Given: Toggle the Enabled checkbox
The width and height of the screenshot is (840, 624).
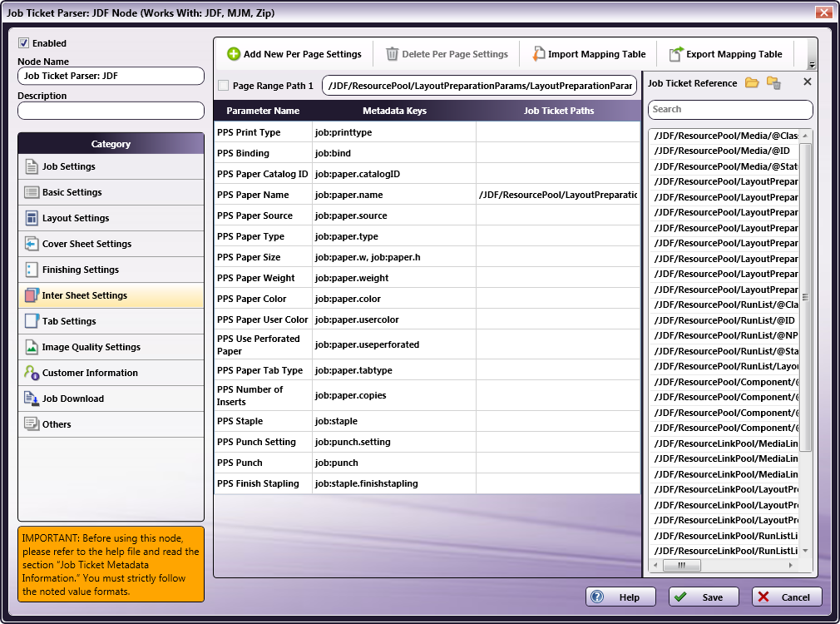Looking at the screenshot, I should [23, 43].
